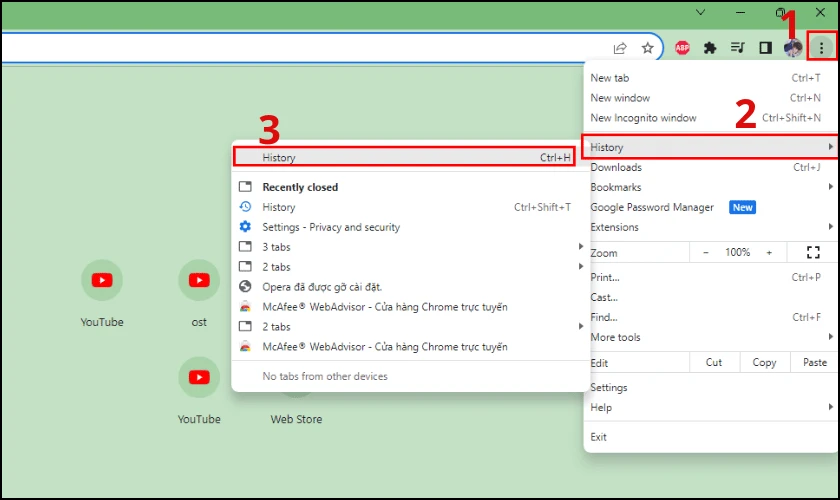Reopen last McAfee WebAdvisor entry
The height and width of the screenshot is (500, 840).
[410, 346]
